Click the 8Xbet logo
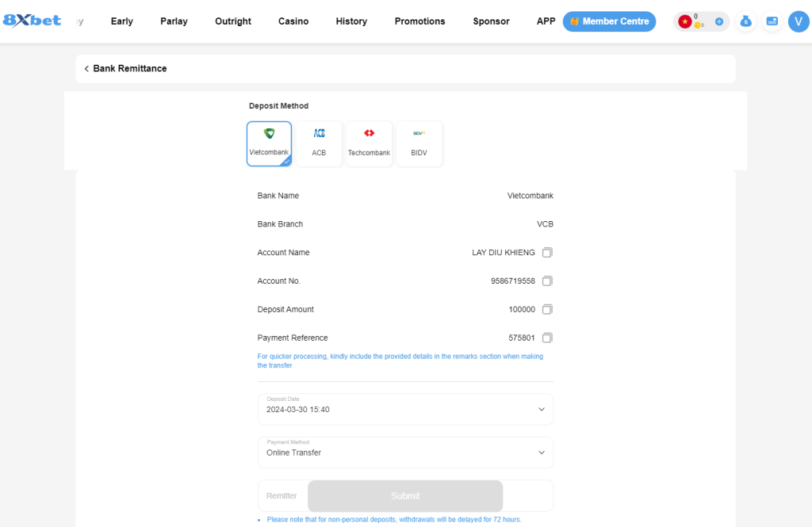The width and height of the screenshot is (812, 527). (x=33, y=21)
